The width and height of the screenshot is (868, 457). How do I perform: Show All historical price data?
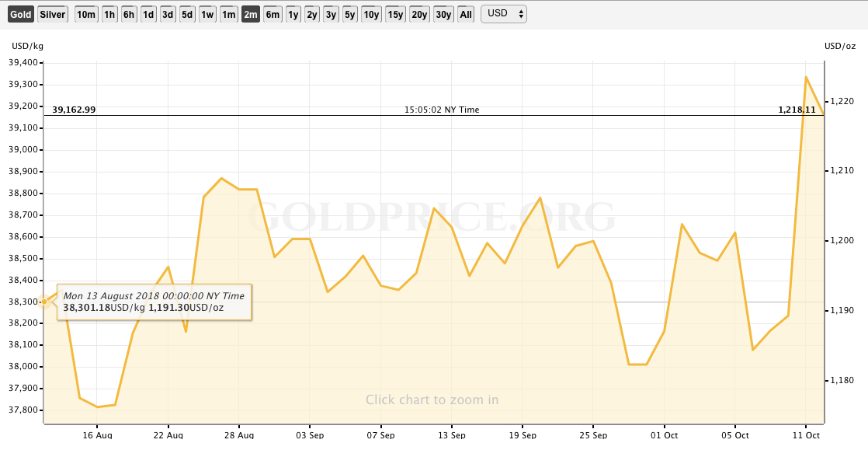(465, 14)
